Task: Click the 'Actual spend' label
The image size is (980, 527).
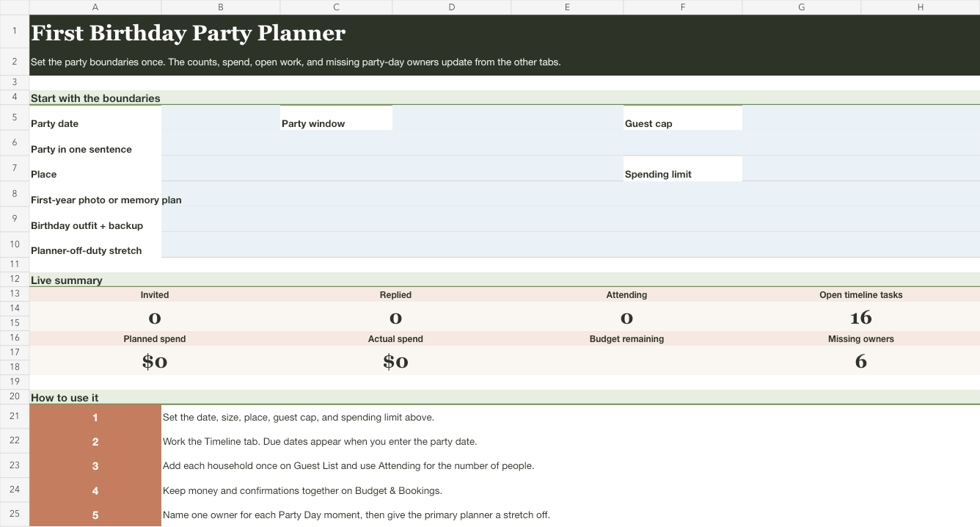Action: tap(395, 339)
